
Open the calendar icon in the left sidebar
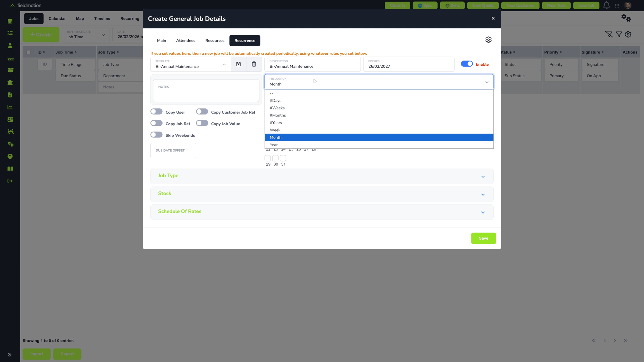10,21
